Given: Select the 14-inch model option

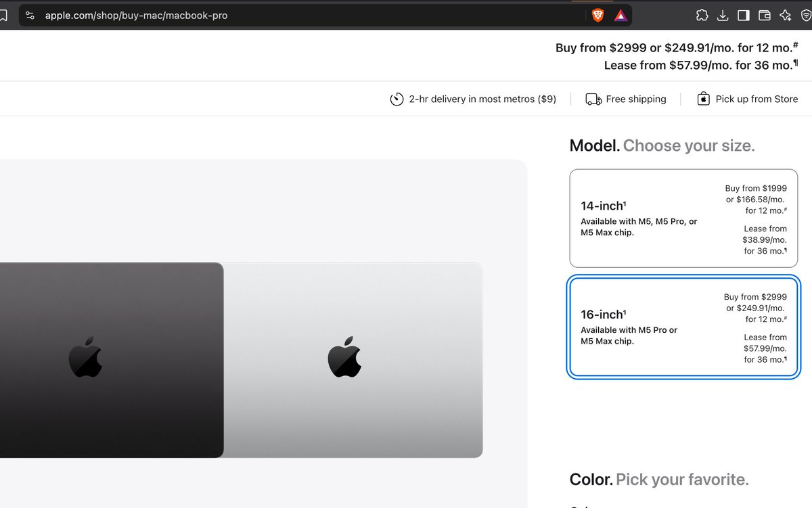Looking at the screenshot, I should click(683, 218).
